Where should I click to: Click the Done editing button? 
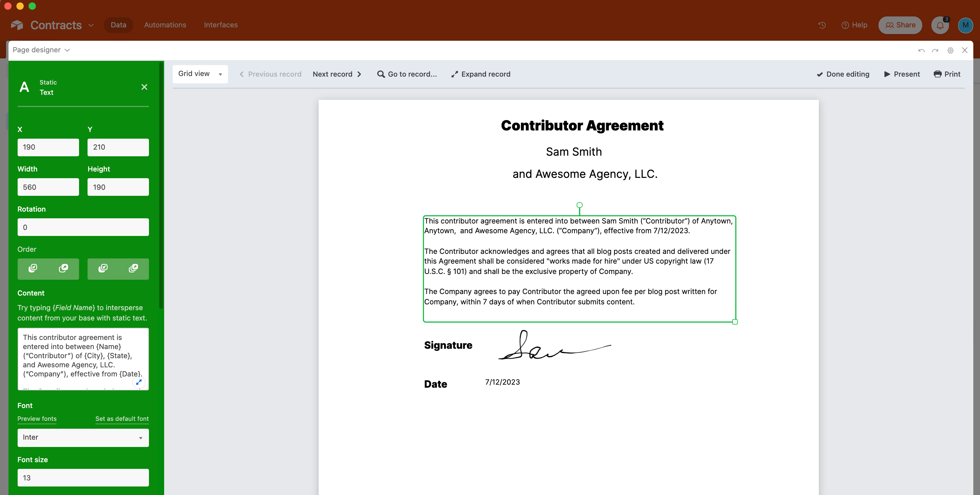[x=843, y=74]
